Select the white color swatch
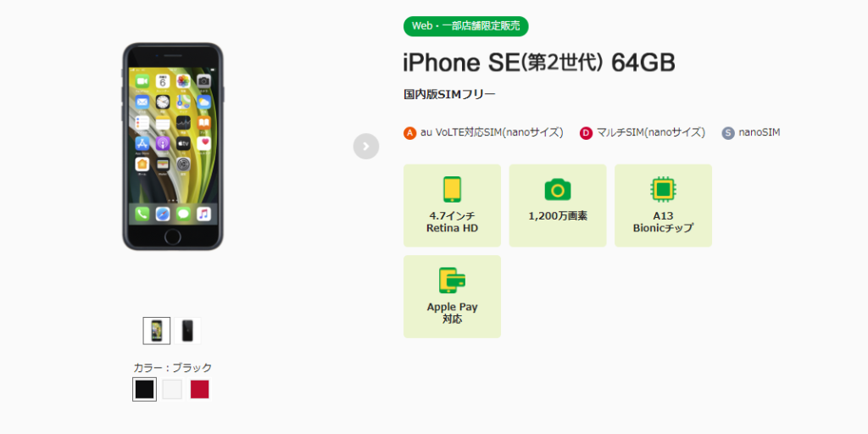 [x=172, y=389]
